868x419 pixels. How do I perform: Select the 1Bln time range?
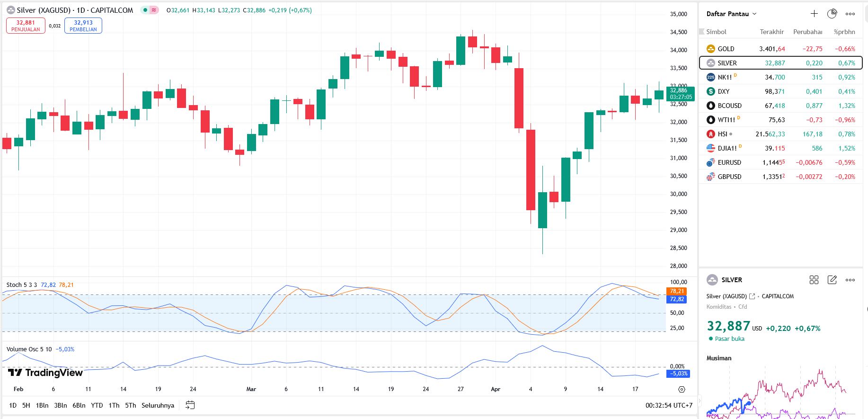pyautogui.click(x=42, y=405)
